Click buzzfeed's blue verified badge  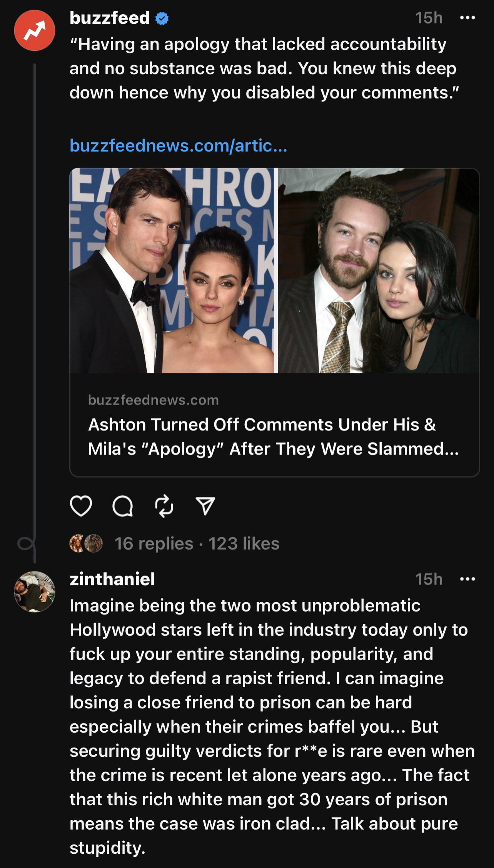coord(162,18)
